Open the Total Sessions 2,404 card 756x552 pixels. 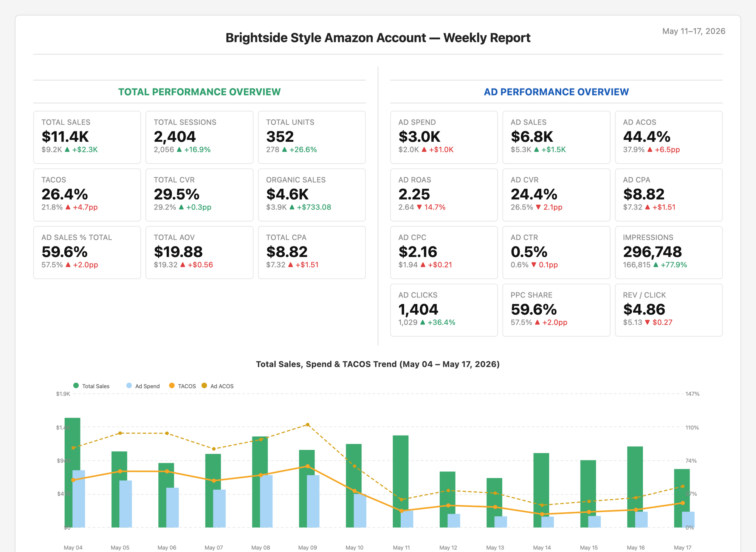click(x=199, y=137)
